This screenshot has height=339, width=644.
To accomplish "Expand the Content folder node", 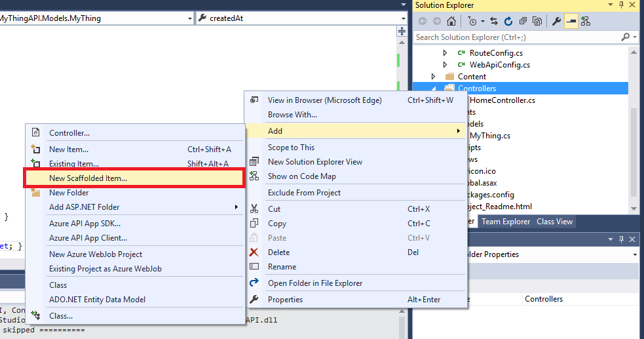I will (434, 77).
